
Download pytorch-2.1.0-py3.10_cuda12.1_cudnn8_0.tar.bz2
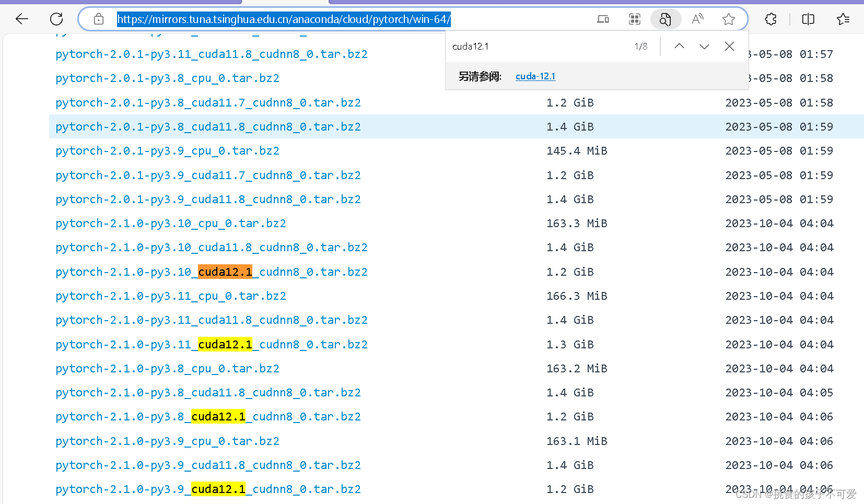click(x=212, y=272)
